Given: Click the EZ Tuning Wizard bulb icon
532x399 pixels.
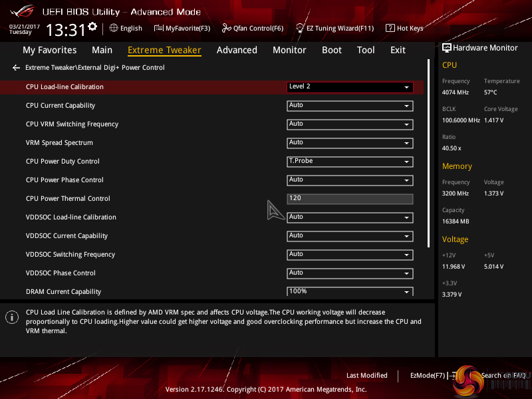Looking at the screenshot, I should pos(300,28).
